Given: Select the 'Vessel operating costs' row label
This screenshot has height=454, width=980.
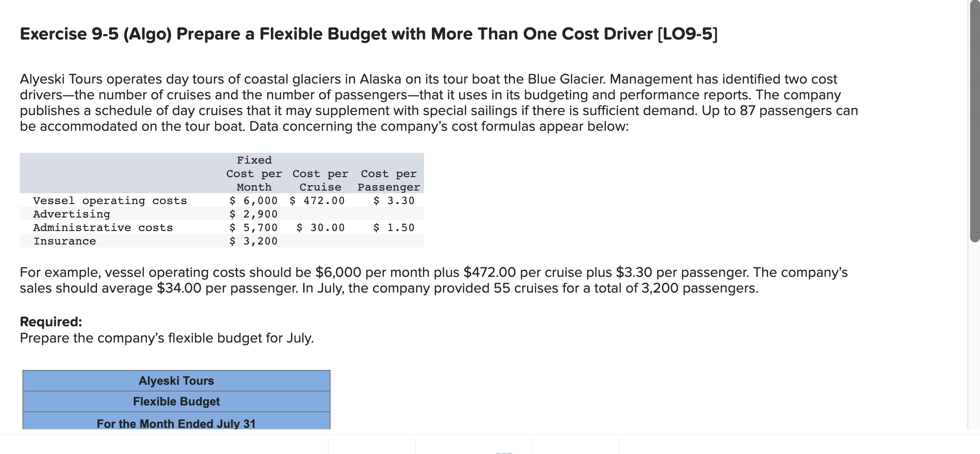Looking at the screenshot, I should pos(110,200).
